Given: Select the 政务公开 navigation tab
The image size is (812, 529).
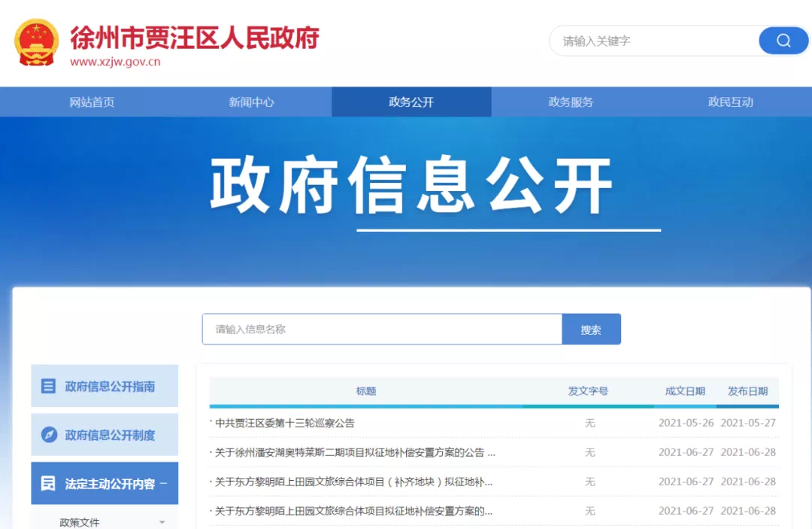Looking at the screenshot, I should [x=411, y=102].
